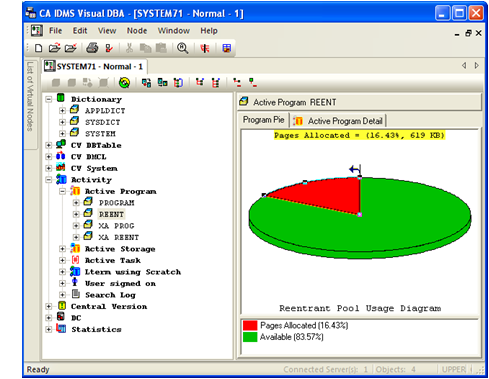Collapse the Active Program node
Image resolution: width=489 pixels, height=379 pixels.
pos(62,191)
